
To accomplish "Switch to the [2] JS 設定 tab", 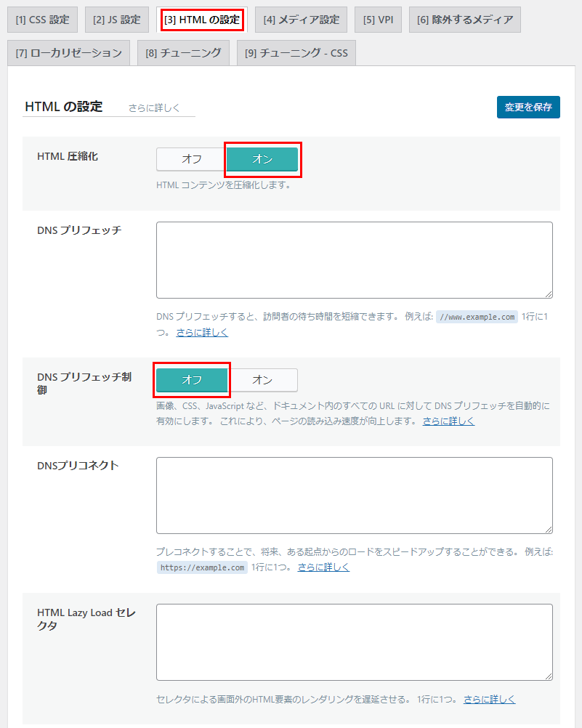I will coord(116,20).
